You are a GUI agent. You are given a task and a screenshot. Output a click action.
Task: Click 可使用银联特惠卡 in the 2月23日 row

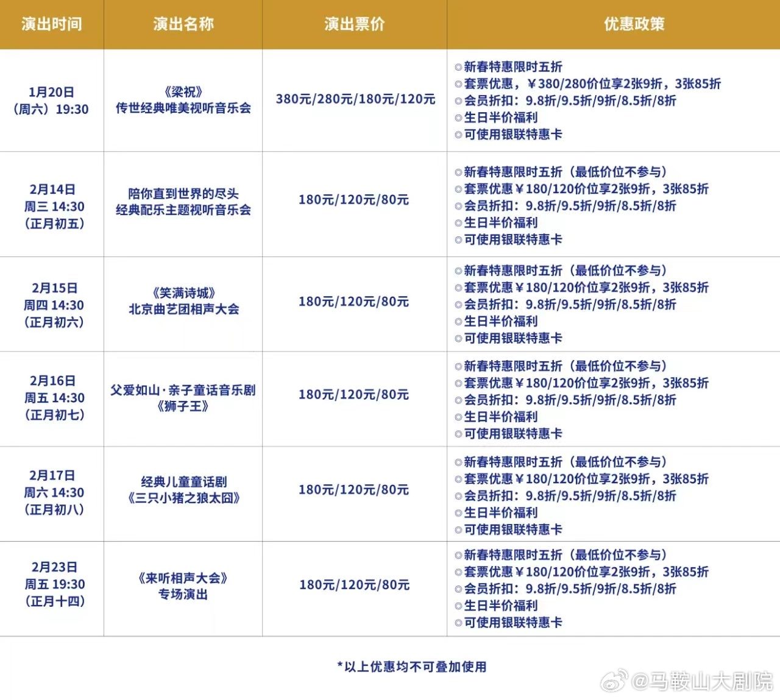[508, 623]
